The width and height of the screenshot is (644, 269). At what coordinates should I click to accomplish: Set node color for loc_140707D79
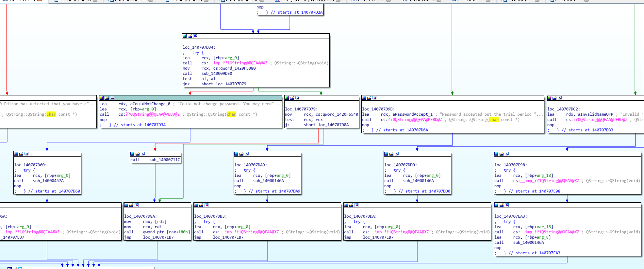coord(287,98)
